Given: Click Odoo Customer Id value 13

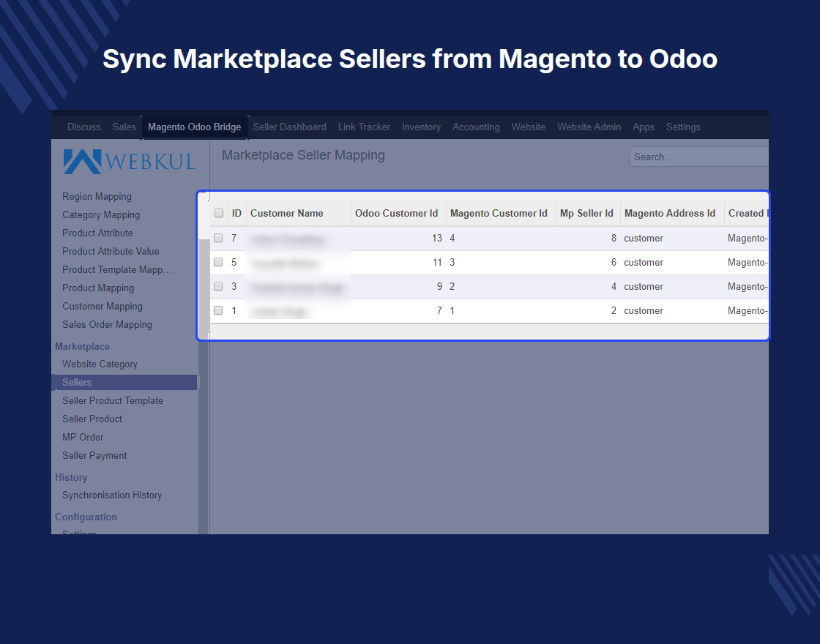Looking at the screenshot, I should 436,239.
